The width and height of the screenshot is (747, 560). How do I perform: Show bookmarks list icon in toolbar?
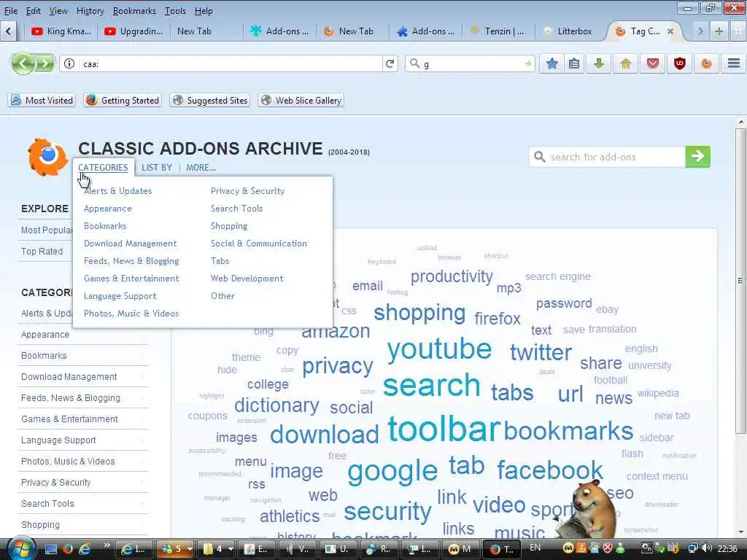click(575, 63)
